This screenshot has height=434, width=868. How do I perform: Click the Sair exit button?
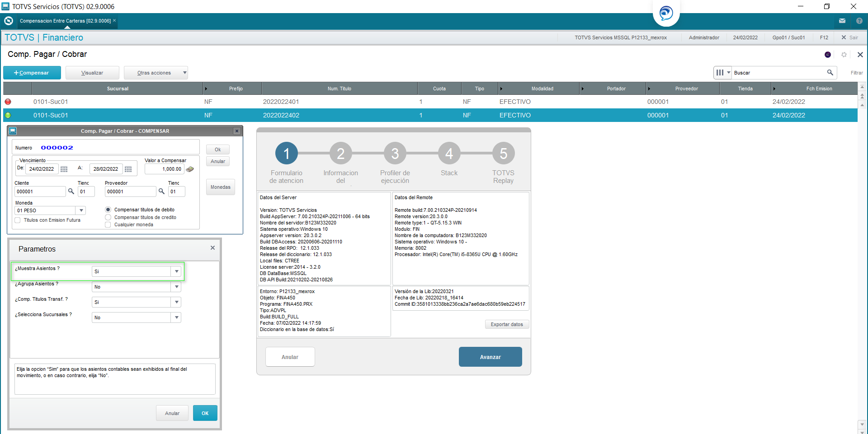coord(850,37)
